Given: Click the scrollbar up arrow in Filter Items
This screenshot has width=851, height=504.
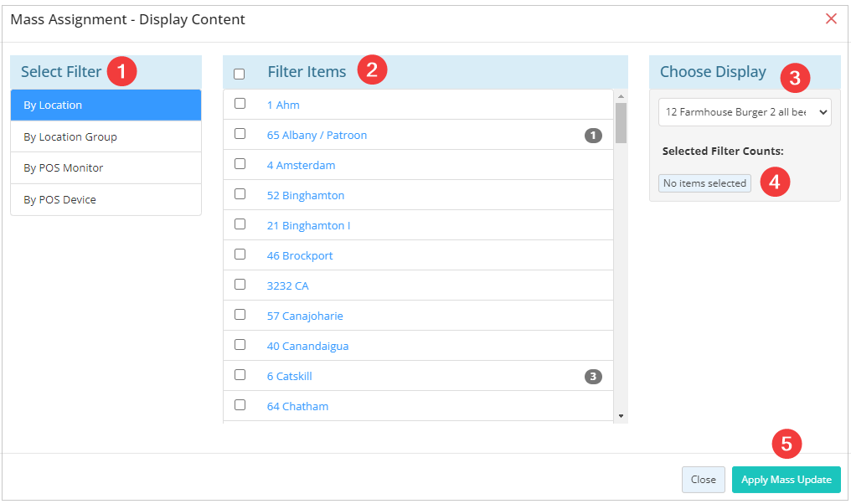Looking at the screenshot, I should point(621,96).
